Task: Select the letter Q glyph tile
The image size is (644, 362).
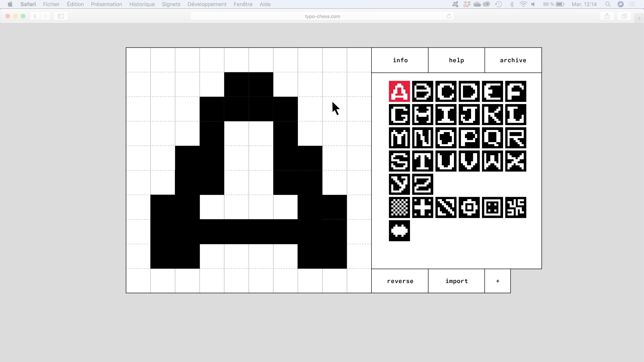Action: click(x=492, y=138)
